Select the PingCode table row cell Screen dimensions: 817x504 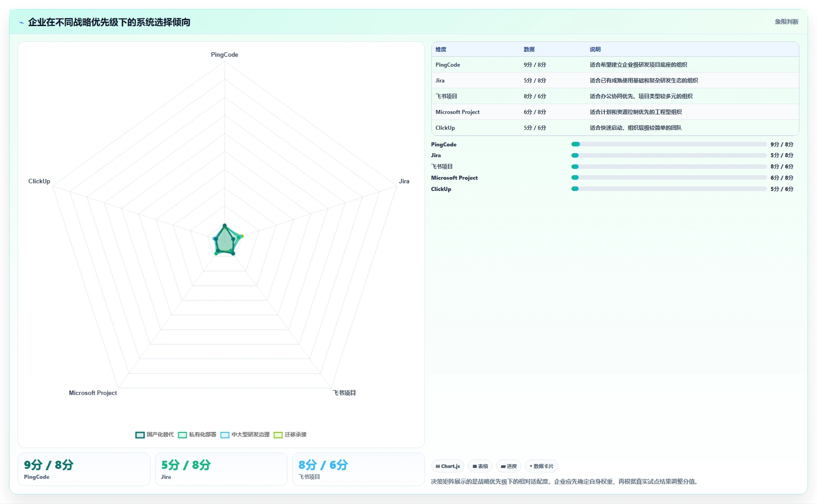[447, 65]
